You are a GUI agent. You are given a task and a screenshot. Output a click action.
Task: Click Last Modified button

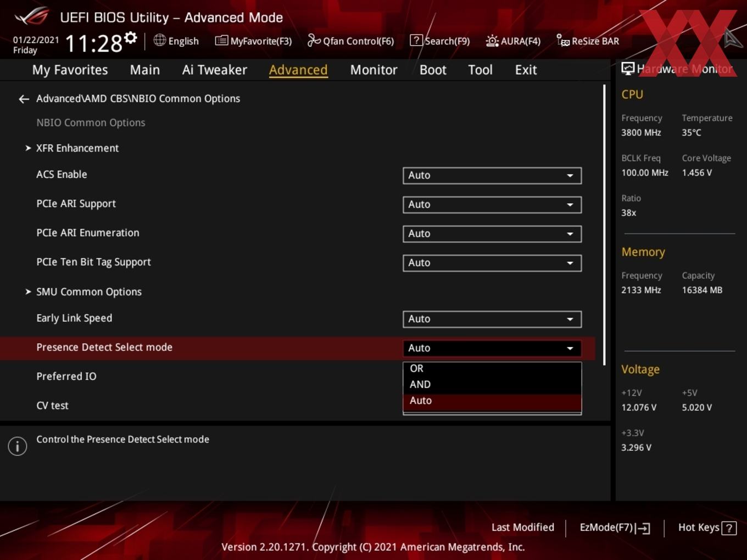[x=522, y=528]
